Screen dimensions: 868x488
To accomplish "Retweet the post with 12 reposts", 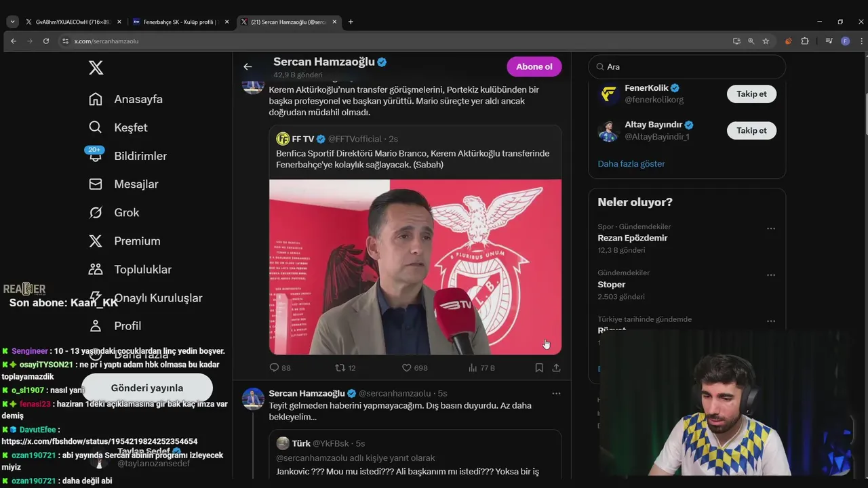I will [346, 368].
